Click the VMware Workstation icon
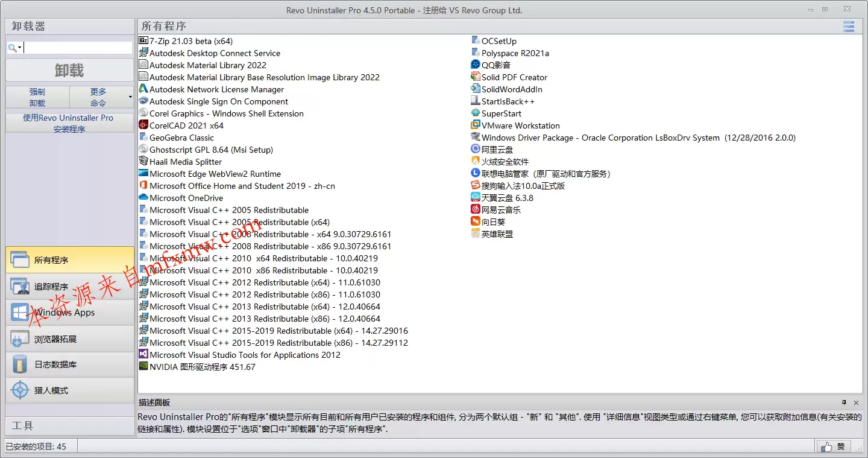This screenshot has height=458, width=868. tap(476, 125)
